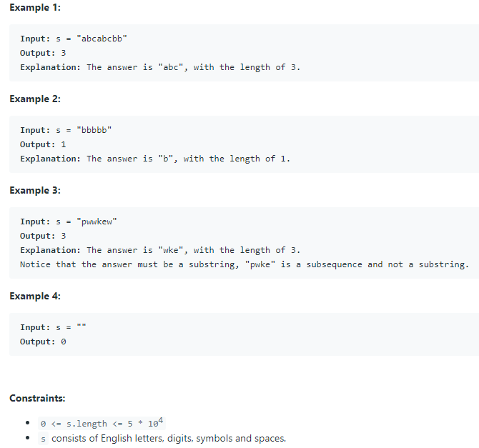Click the "abcabcbb" input string
The width and height of the screenshot is (479, 448).
[102, 39]
